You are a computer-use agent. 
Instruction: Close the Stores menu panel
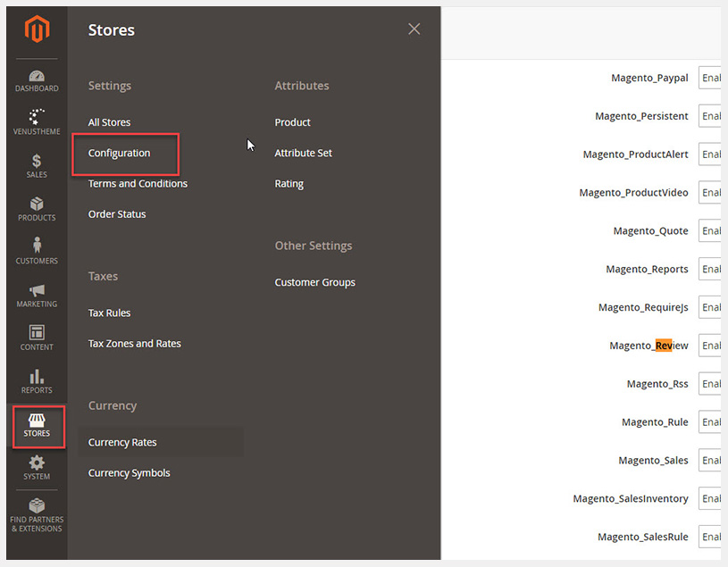[414, 29]
